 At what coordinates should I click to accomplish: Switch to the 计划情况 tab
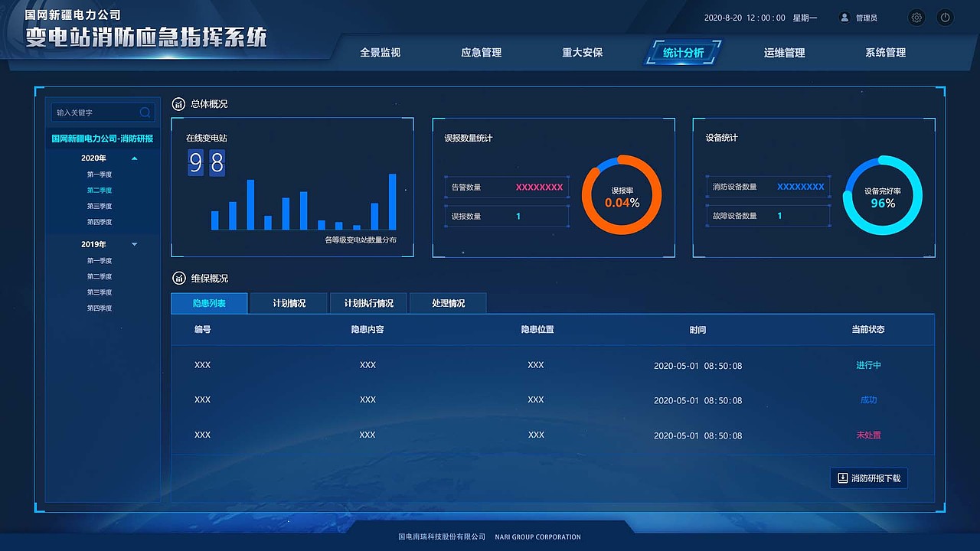[x=288, y=303]
